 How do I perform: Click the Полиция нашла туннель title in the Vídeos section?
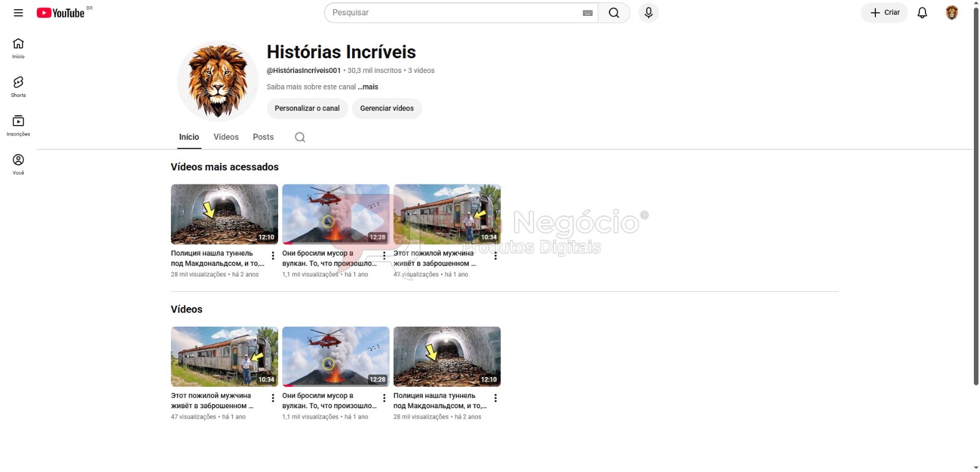tap(440, 400)
